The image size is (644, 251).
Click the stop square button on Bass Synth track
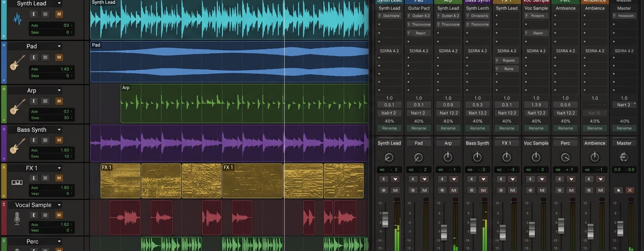[45, 140]
